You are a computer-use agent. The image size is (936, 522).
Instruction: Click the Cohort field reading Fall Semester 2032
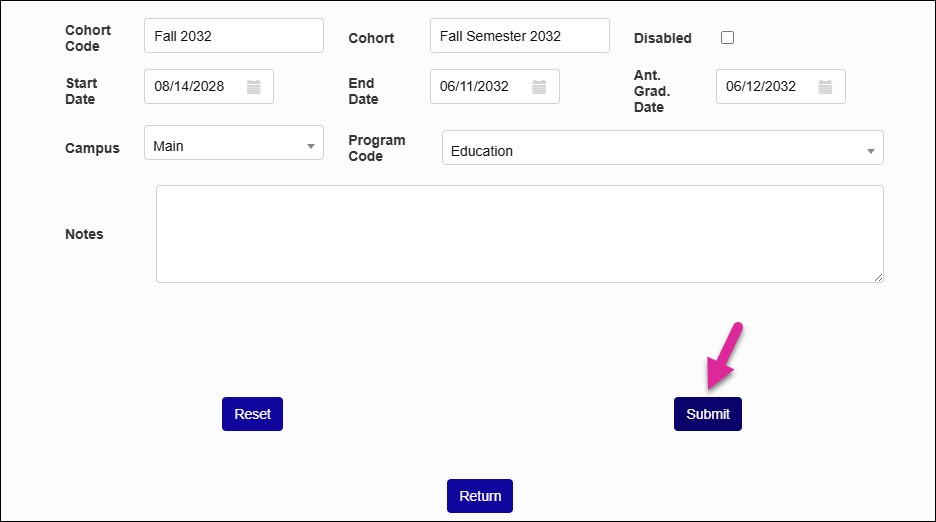520,36
